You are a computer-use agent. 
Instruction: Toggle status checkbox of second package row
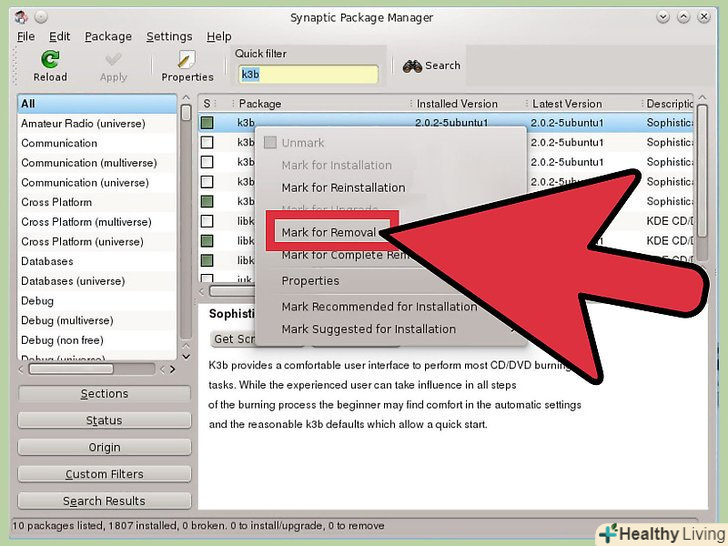(207, 143)
